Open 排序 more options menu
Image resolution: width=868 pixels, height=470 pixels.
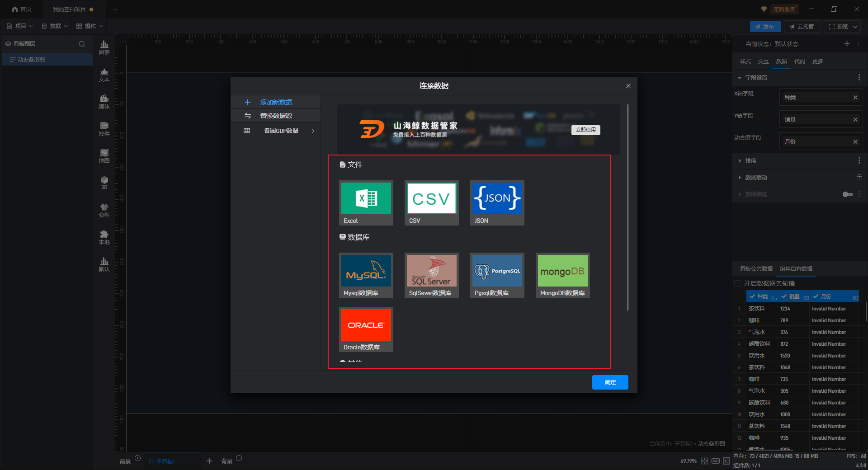[x=859, y=161]
